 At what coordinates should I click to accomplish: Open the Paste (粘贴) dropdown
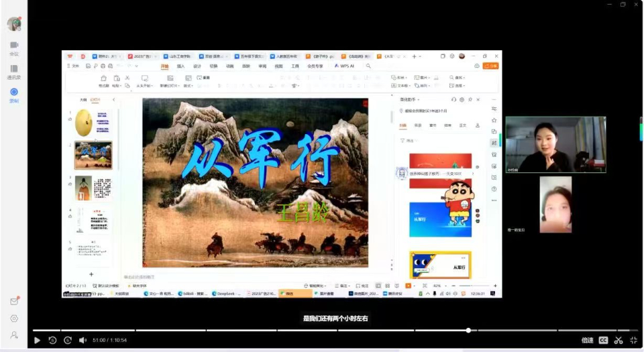click(x=117, y=81)
